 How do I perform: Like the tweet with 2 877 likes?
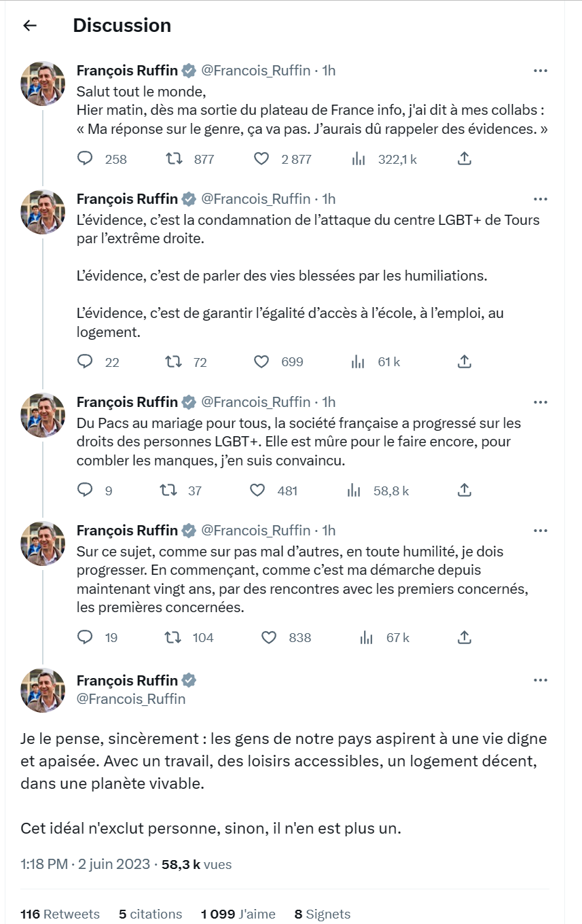coord(261,159)
